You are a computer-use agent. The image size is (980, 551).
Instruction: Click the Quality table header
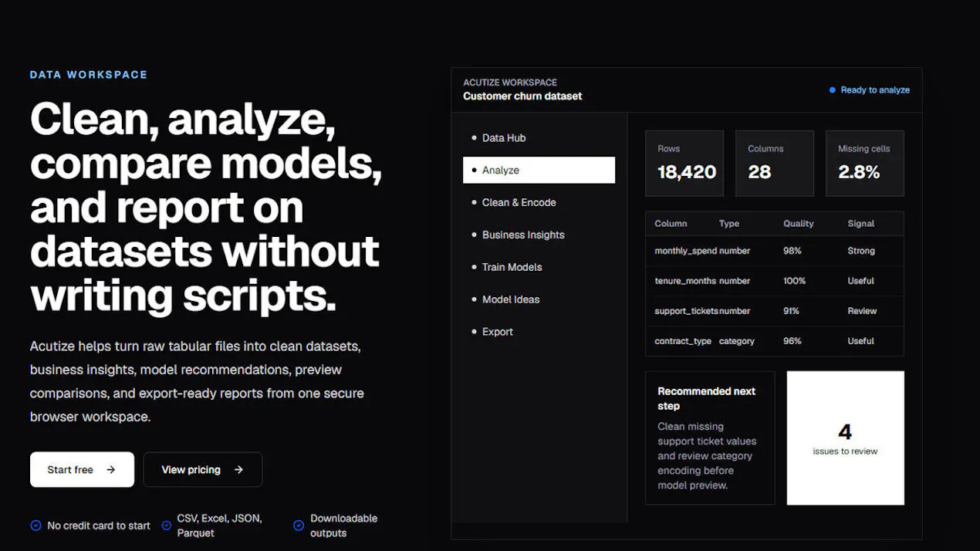[x=799, y=224]
